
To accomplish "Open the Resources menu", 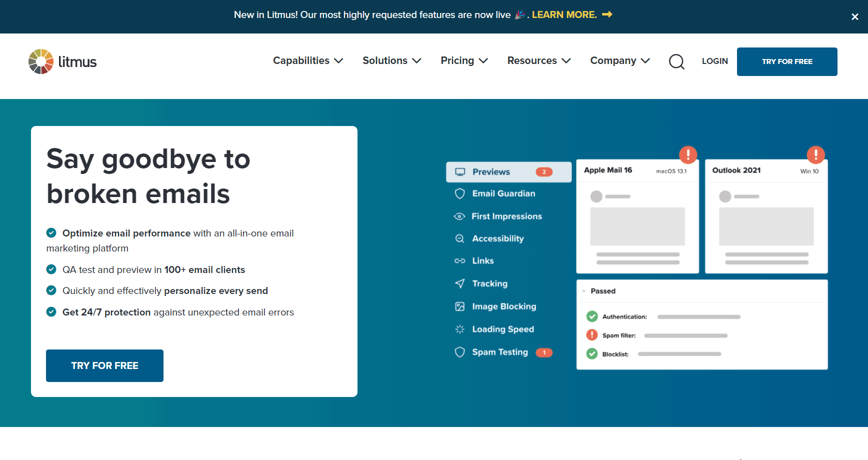I will tap(539, 60).
